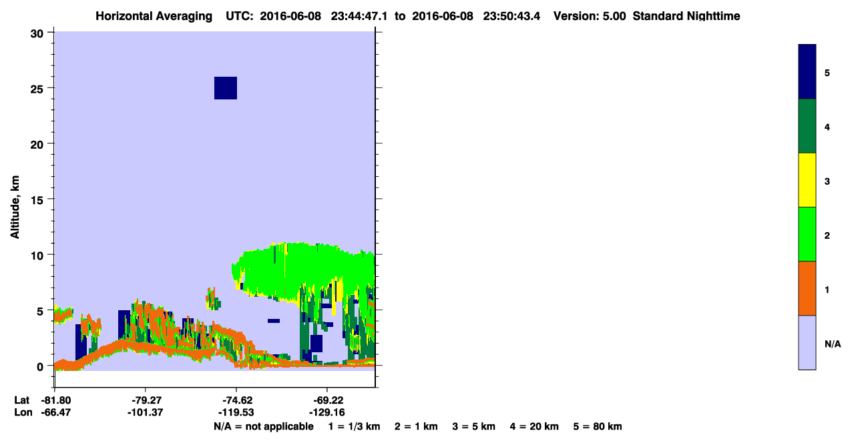Click legend text '1 = 1/3 km'
Screen dimensions: 868x445
tap(354, 426)
